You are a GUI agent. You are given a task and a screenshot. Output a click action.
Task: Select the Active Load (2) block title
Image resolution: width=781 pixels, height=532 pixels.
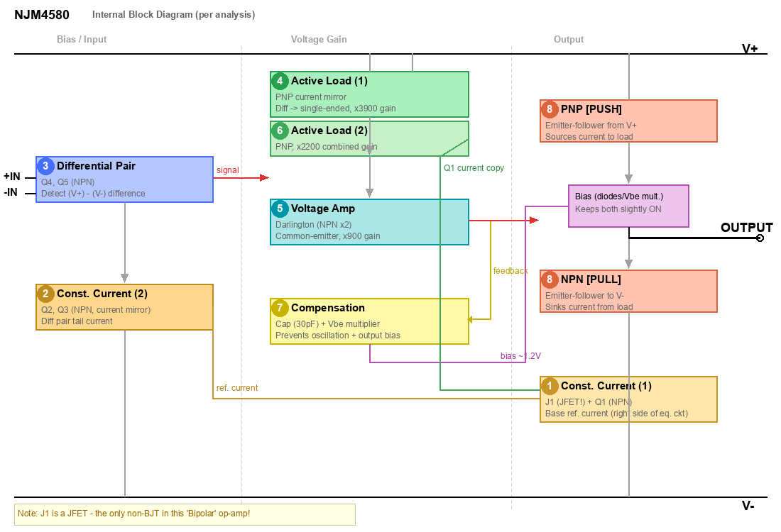coord(329,131)
